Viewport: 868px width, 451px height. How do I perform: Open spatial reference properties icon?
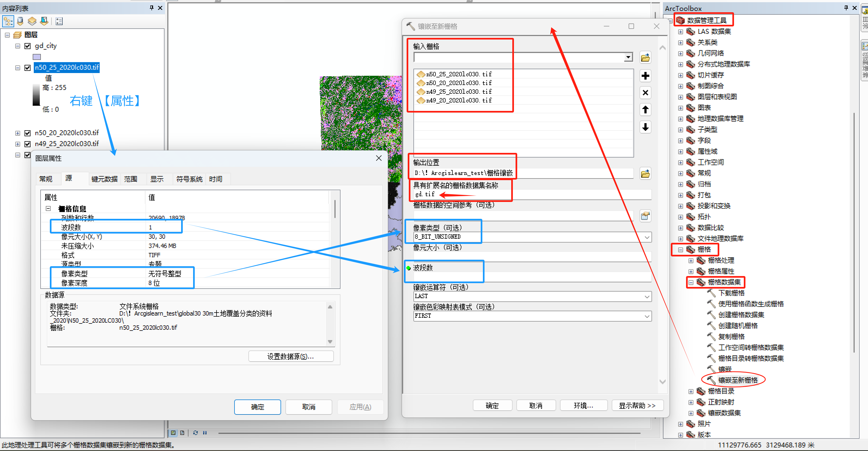point(645,216)
